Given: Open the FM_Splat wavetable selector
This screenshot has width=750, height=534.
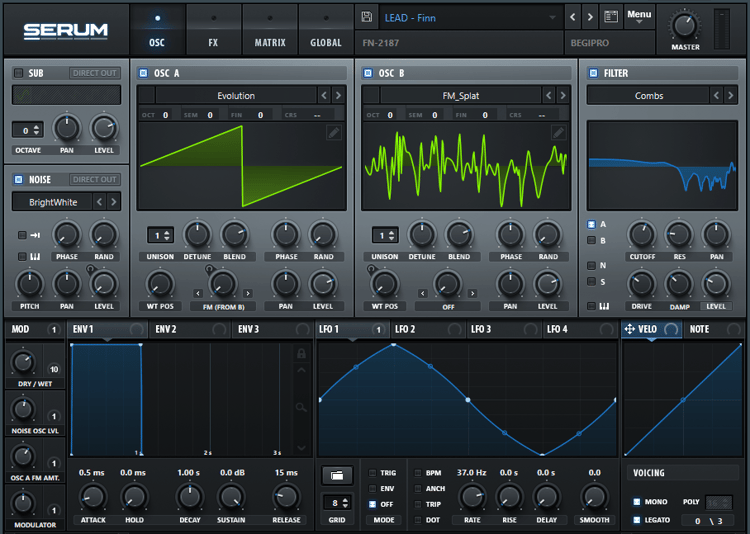Looking at the screenshot, I should 461,95.
